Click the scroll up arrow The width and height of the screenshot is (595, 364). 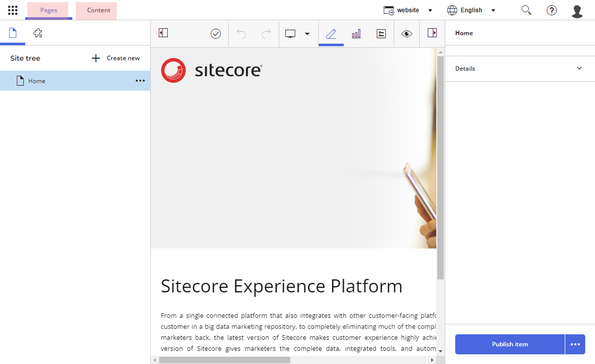tap(440, 52)
